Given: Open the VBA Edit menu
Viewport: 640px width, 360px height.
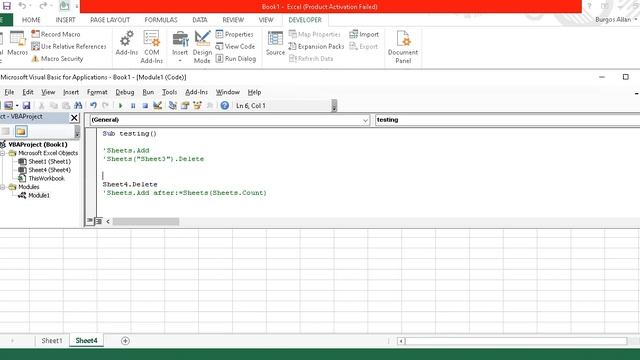Looking at the screenshot, I should [x=28, y=92].
